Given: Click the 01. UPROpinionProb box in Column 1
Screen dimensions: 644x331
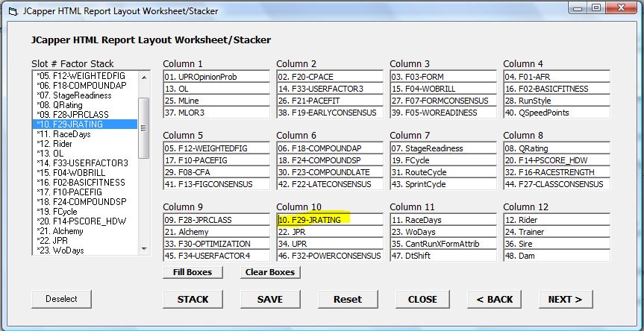Looking at the screenshot, I should point(216,77).
